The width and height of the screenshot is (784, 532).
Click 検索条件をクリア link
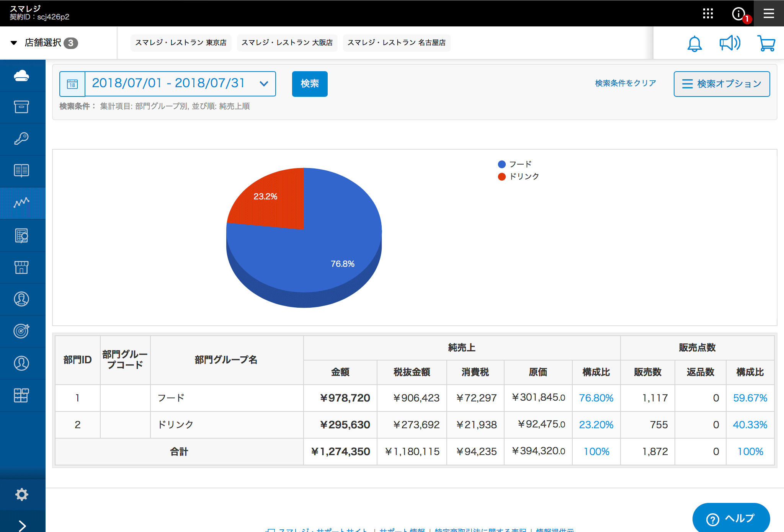click(x=626, y=83)
